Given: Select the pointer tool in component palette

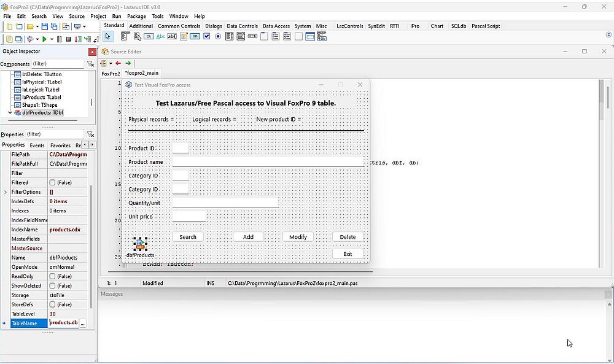Looking at the screenshot, I should [107, 36].
